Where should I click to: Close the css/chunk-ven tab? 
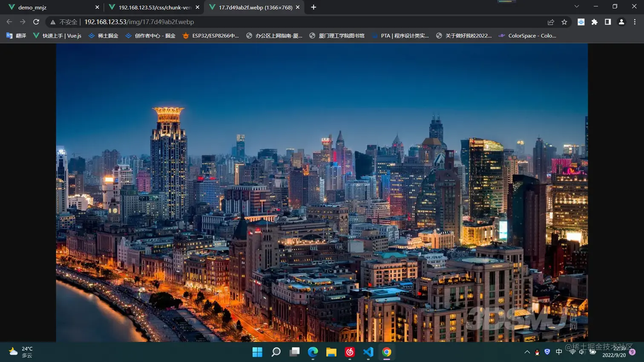197,7
